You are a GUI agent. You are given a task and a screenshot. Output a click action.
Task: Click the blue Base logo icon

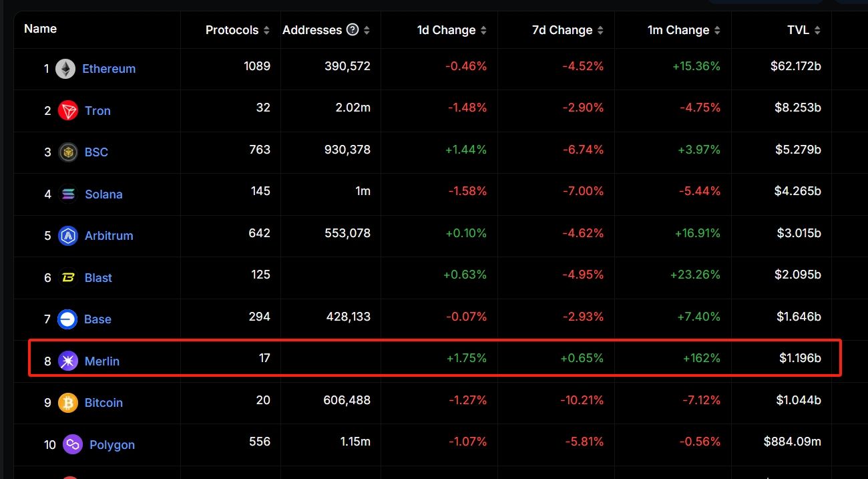coord(67,319)
